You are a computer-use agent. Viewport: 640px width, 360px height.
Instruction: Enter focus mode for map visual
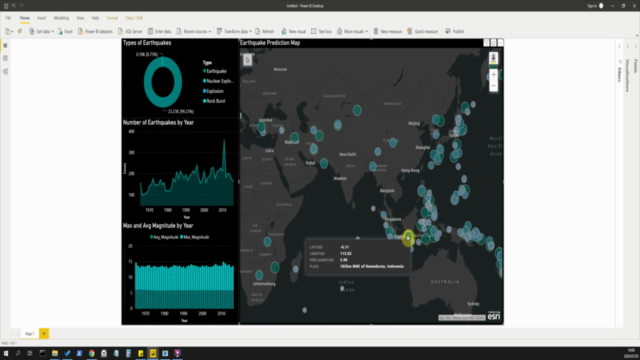(x=493, y=43)
